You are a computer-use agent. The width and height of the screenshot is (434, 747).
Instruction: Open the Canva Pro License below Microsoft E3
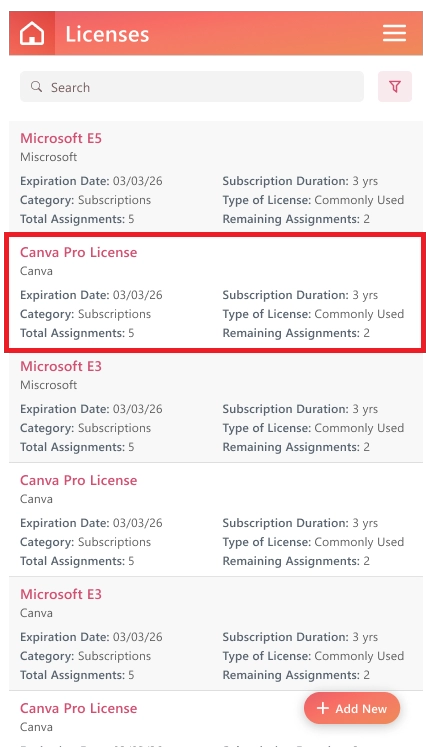(x=79, y=480)
